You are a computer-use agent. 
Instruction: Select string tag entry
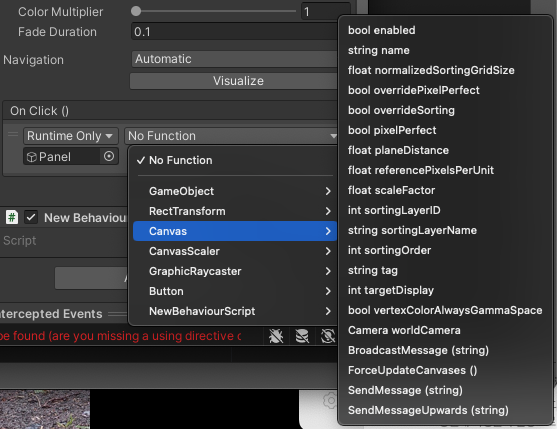pyautogui.click(x=445, y=270)
